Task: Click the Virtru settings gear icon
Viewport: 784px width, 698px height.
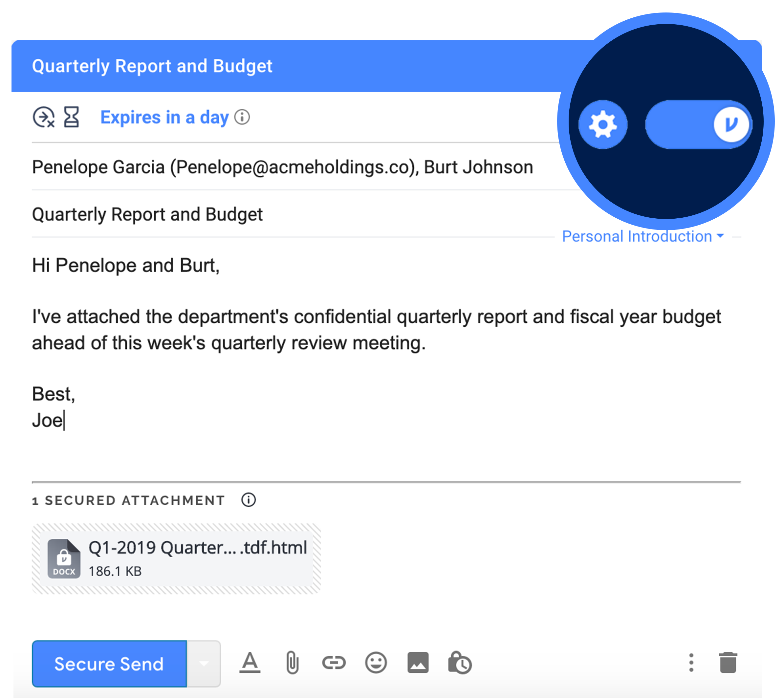Action: tap(602, 125)
